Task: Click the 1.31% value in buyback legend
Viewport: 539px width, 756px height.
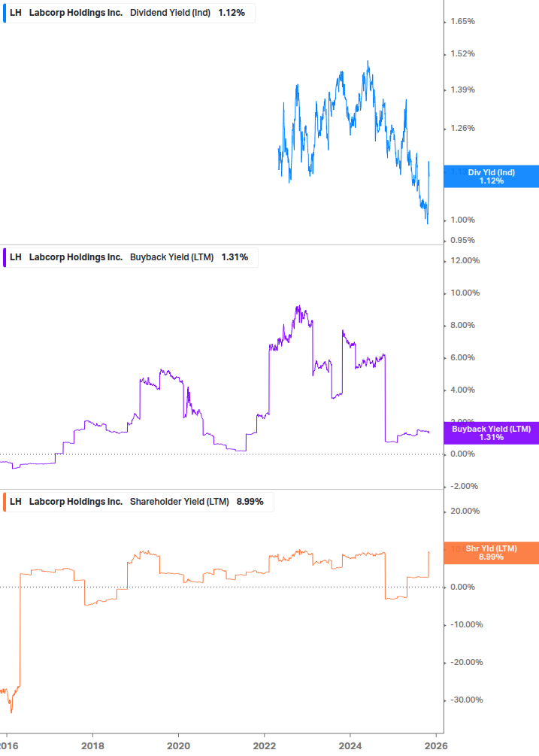Action: pyautogui.click(x=235, y=257)
